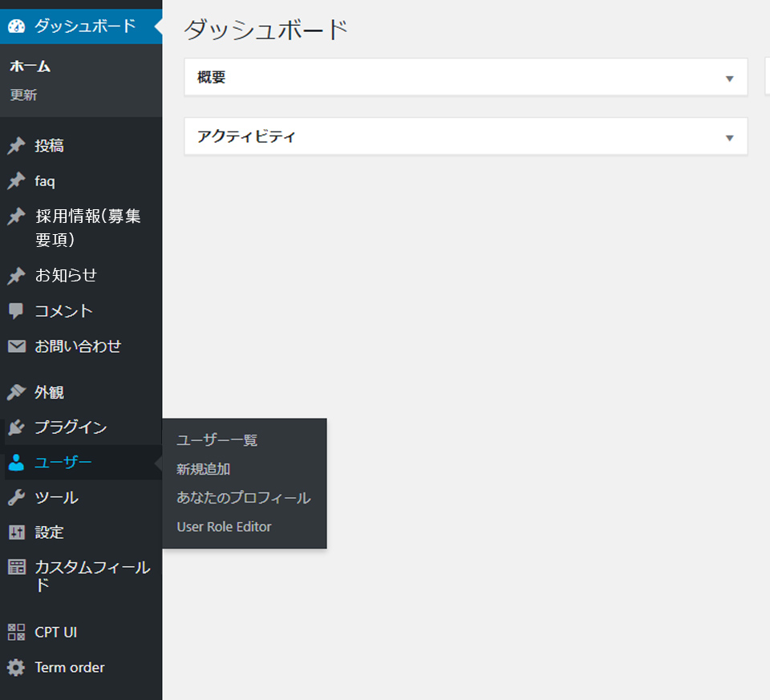Open the faq post type menu
Image resolution: width=770 pixels, height=700 pixels.
pyautogui.click(x=45, y=181)
